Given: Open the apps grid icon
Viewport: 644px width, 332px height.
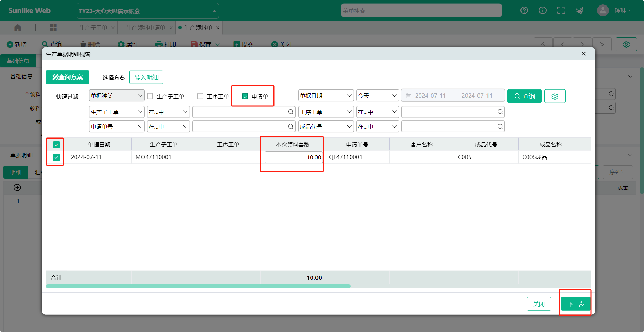Looking at the screenshot, I should 53,27.
